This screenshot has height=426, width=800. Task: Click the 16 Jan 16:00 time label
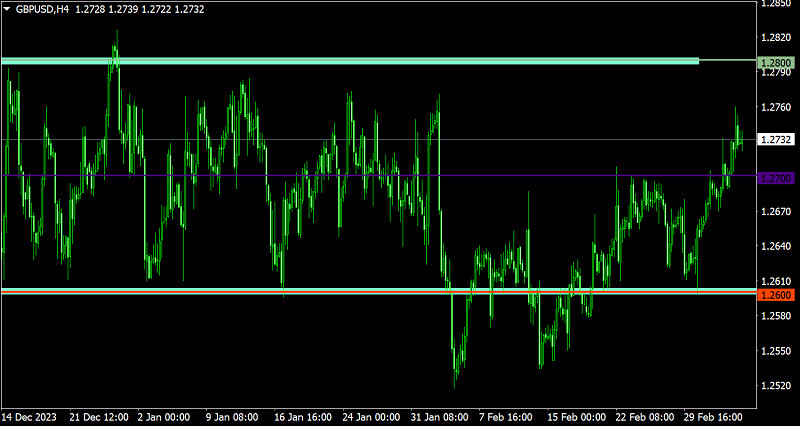coord(303,417)
